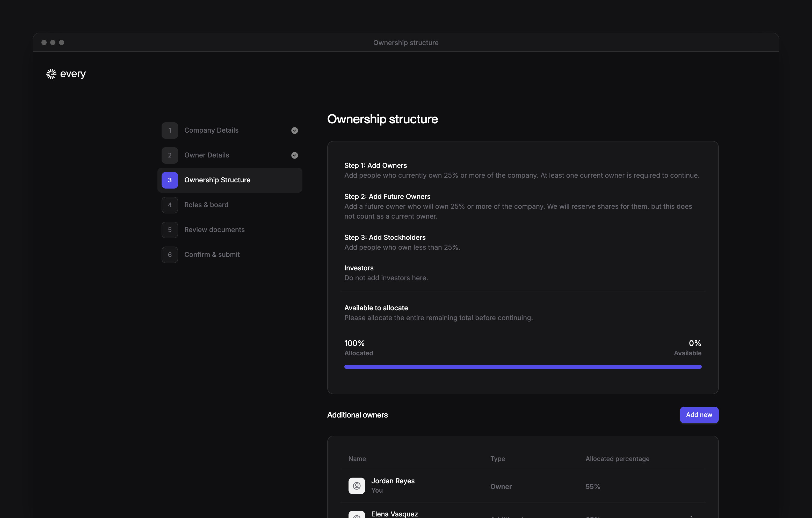
Task: Click the Name column header
Action: 357,459
